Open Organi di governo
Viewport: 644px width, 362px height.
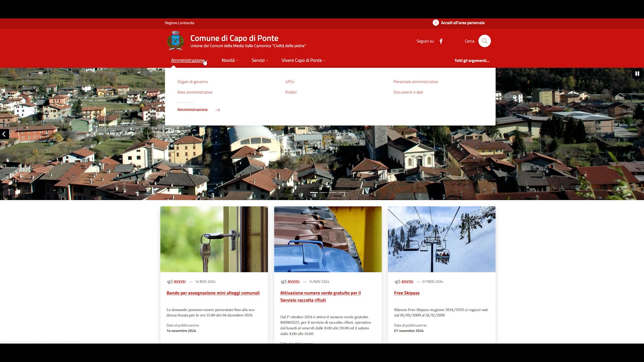click(x=193, y=82)
